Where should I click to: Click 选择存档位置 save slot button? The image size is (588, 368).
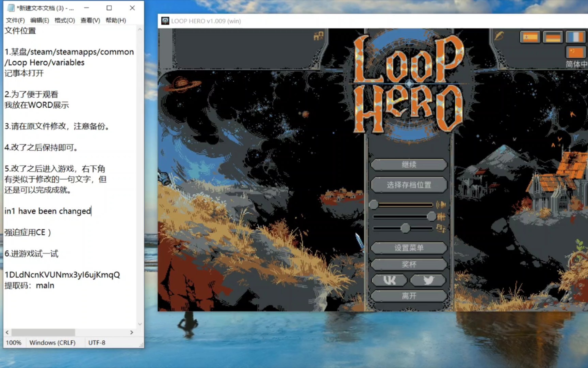pyautogui.click(x=409, y=185)
